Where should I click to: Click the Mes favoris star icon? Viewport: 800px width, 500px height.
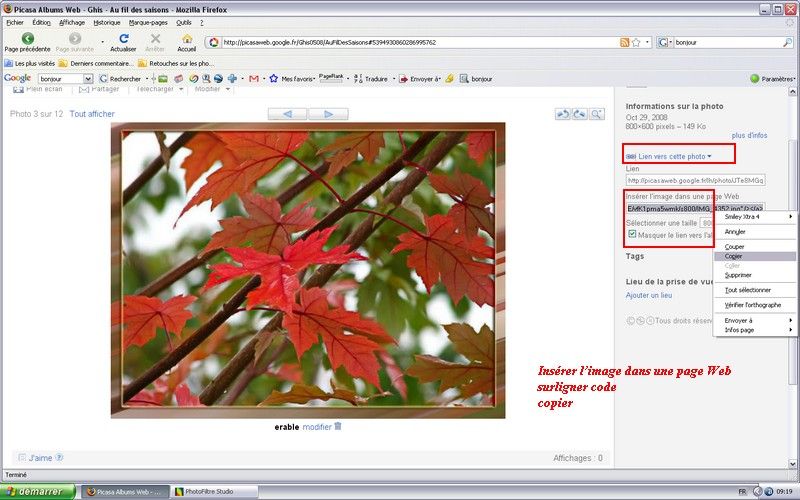pos(273,79)
